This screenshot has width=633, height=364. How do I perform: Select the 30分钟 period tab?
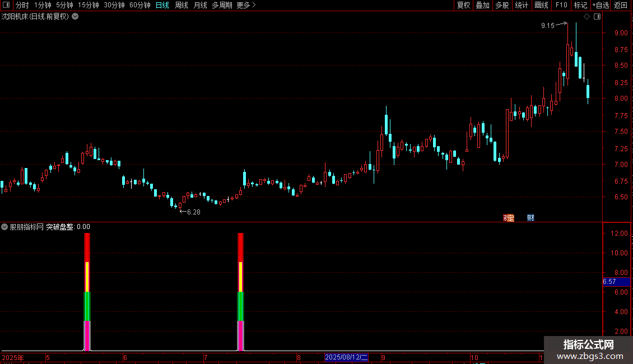click(114, 5)
